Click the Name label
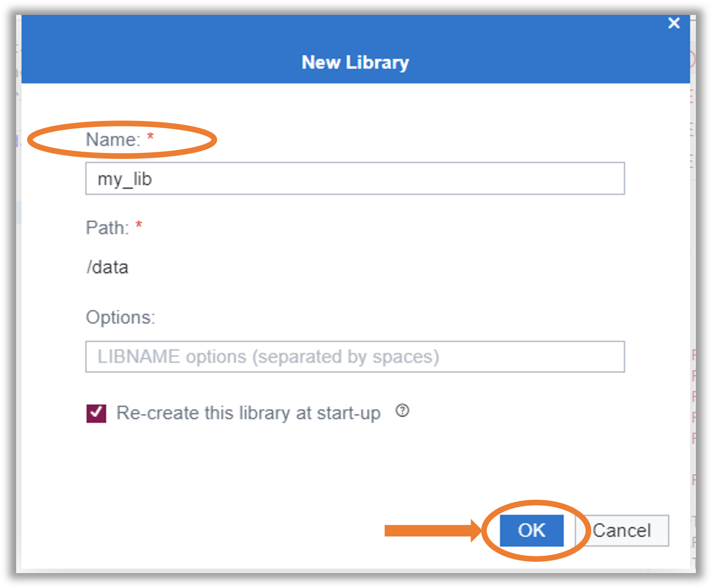Image resolution: width=712 pixels, height=588 pixels. coord(114,140)
